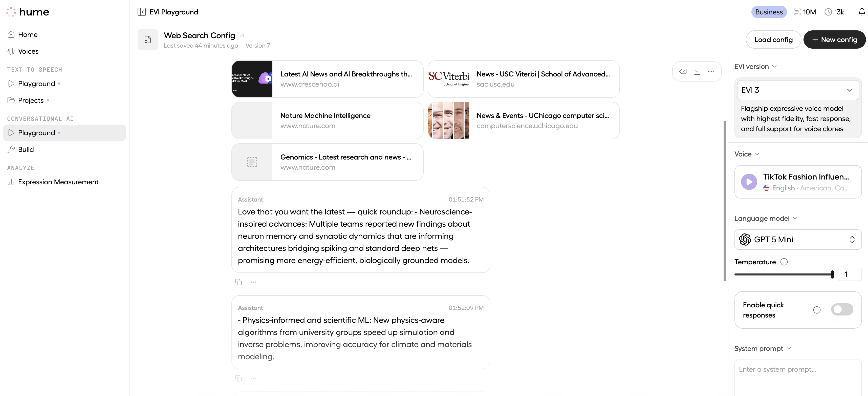Image resolution: width=868 pixels, height=396 pixels.
Task: Go to Voices in the sidebar
Action: (x=28, y=51)
